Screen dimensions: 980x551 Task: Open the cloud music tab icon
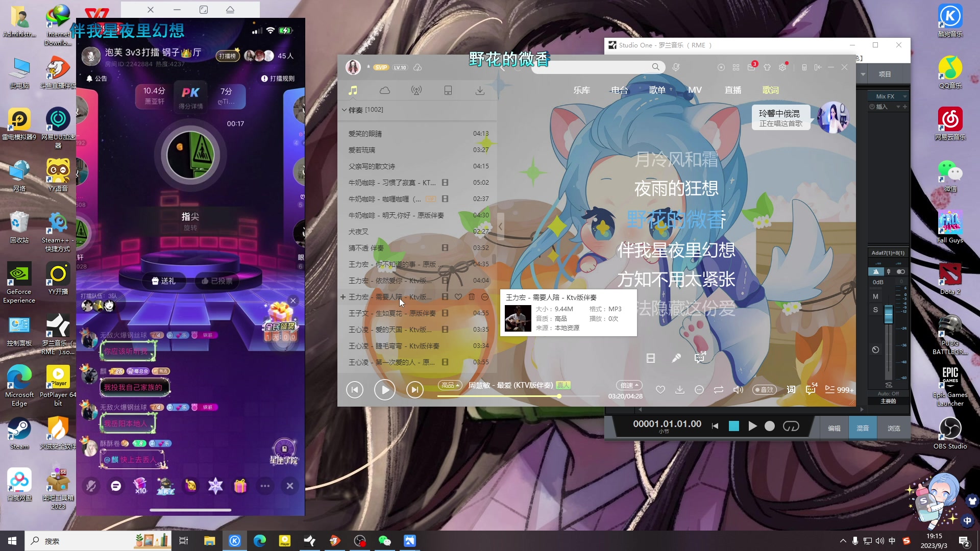coord(385,90)
